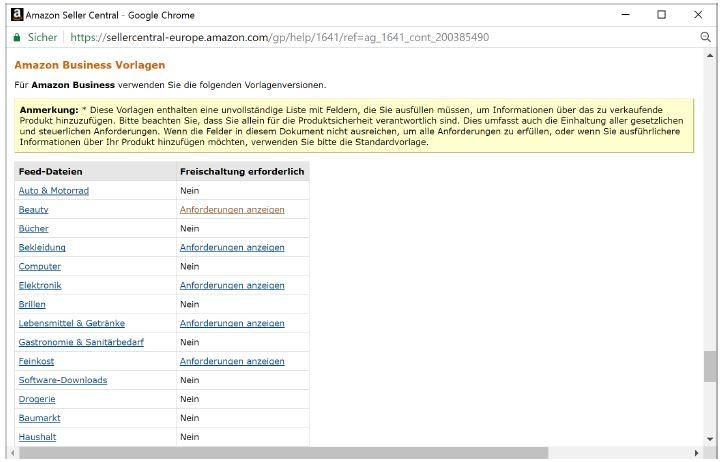Click 'Nein' in the Computer row

click(190, 267)
